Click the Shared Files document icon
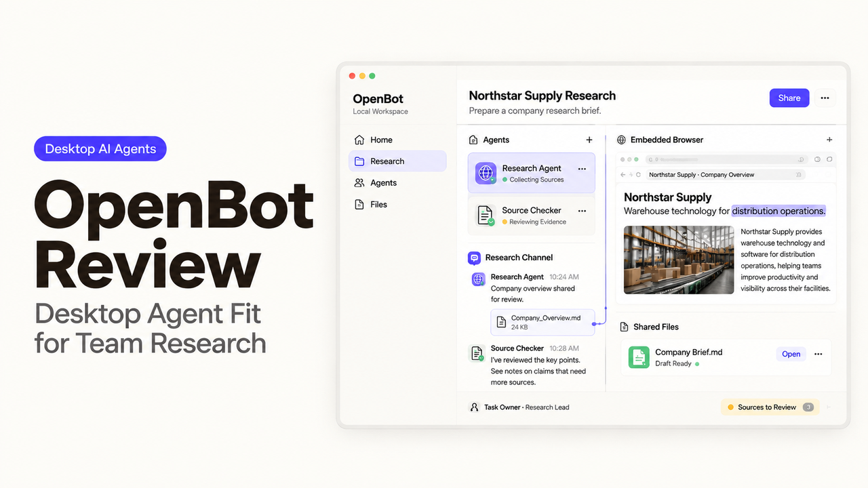 (625, 327)
